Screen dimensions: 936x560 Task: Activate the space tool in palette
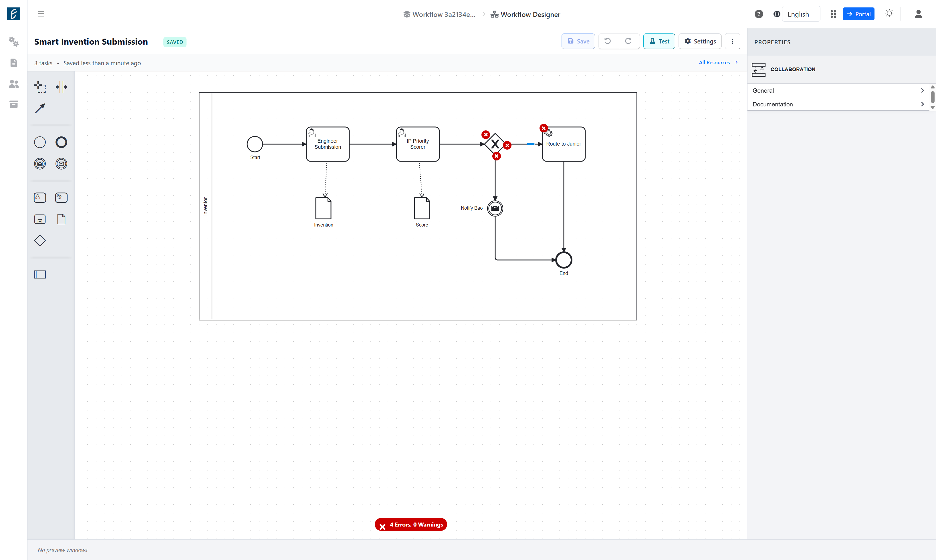(61, 87)
